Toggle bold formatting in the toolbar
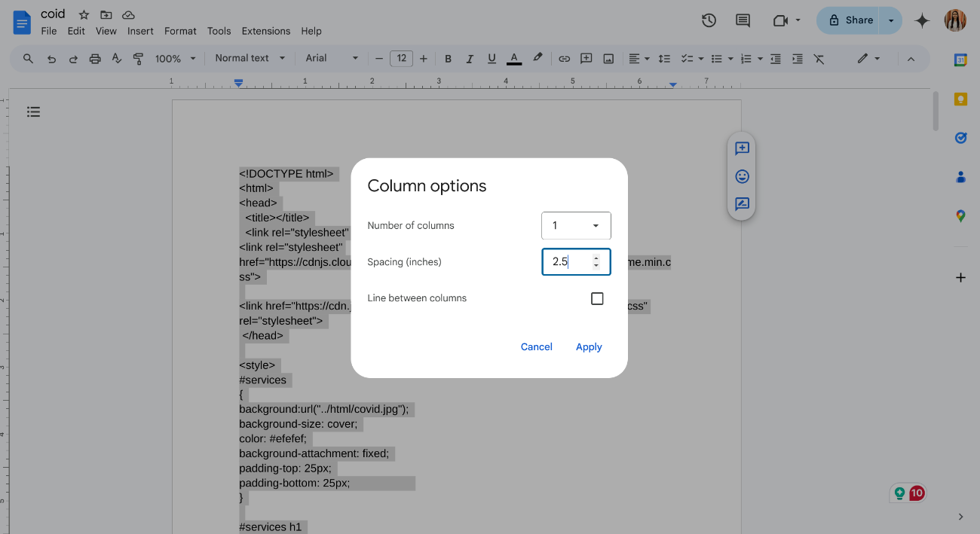 point(448,58)
